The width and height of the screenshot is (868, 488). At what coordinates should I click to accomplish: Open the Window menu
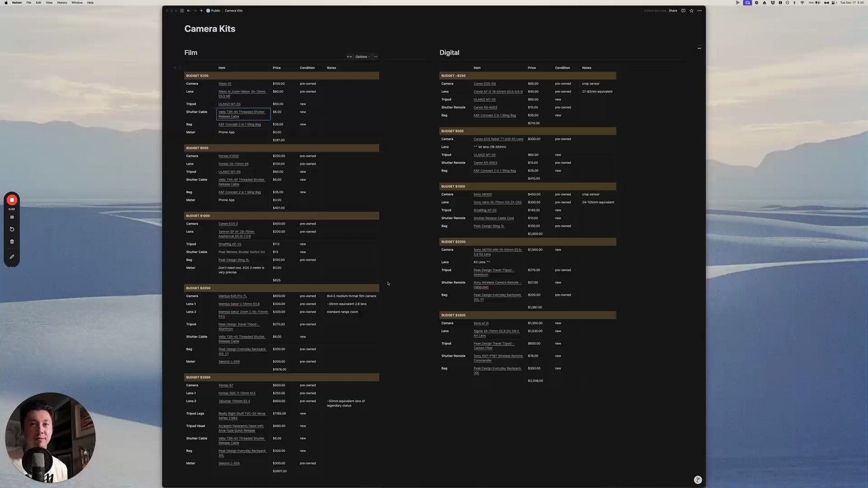pyautogui.click(x=77, y=3)
